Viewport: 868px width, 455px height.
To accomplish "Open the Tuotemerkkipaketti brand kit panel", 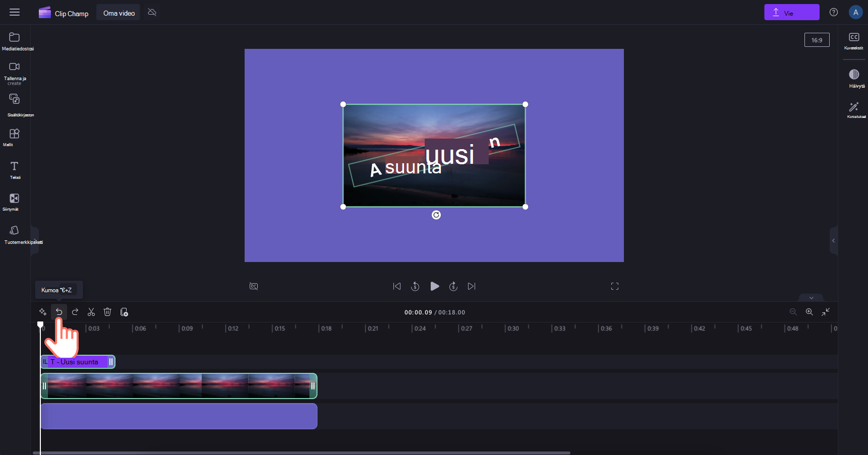I will 15,235.
